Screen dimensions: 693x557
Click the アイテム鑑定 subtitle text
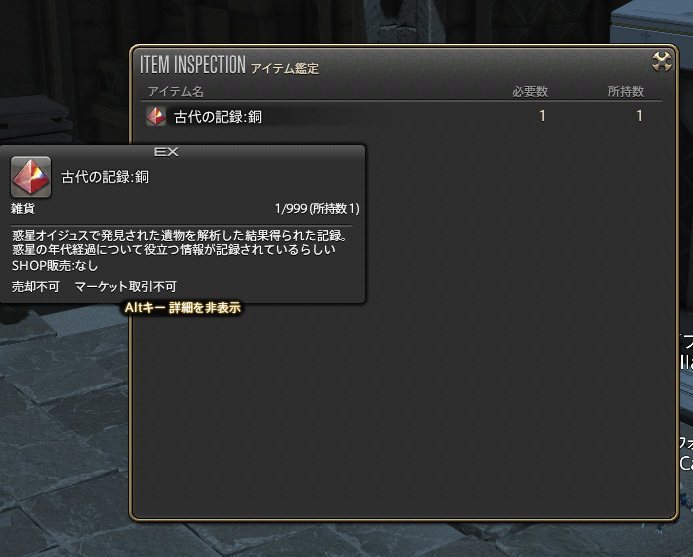pos(285,69)
